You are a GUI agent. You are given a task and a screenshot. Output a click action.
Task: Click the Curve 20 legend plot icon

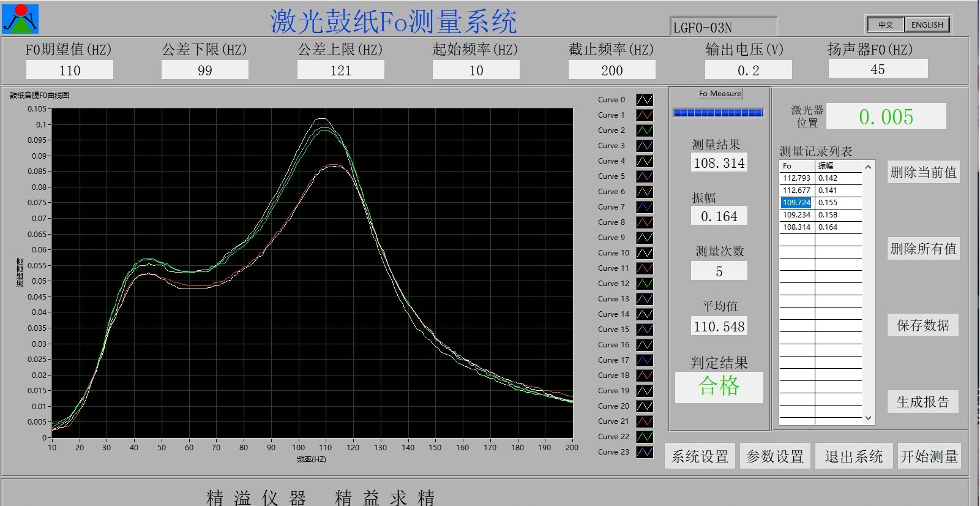point(645,406)
